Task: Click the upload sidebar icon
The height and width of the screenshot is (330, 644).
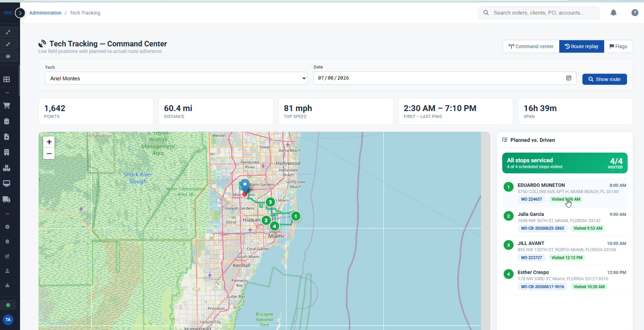Action: point(7,271)
